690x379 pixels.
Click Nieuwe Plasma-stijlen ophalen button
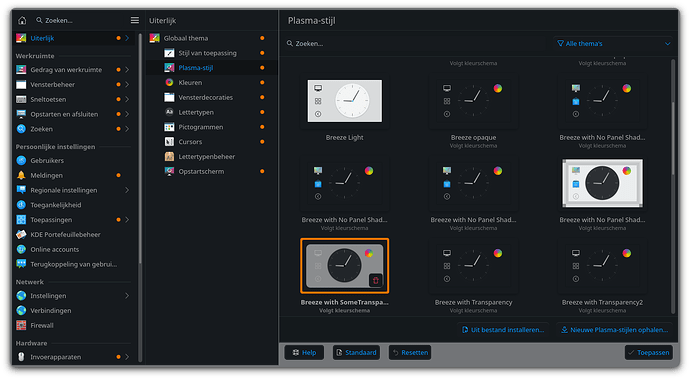click(x=615, y=330)
